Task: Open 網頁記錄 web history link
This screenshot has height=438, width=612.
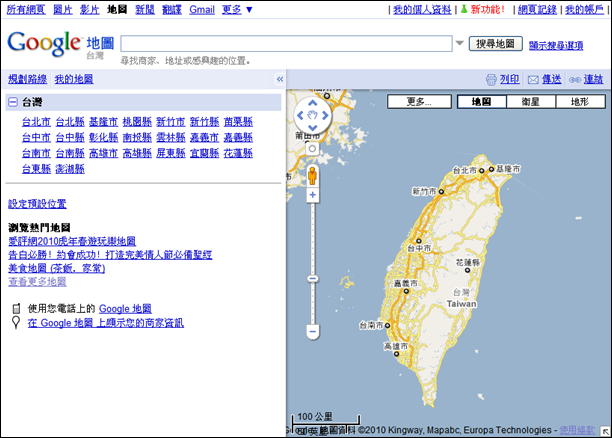Action: 537,9
